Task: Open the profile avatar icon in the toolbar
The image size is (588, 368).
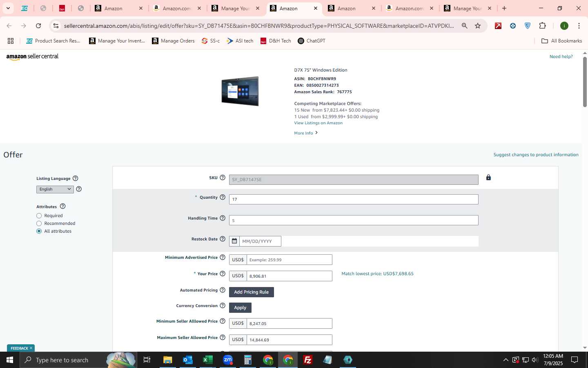Action: tap(564, 26)
